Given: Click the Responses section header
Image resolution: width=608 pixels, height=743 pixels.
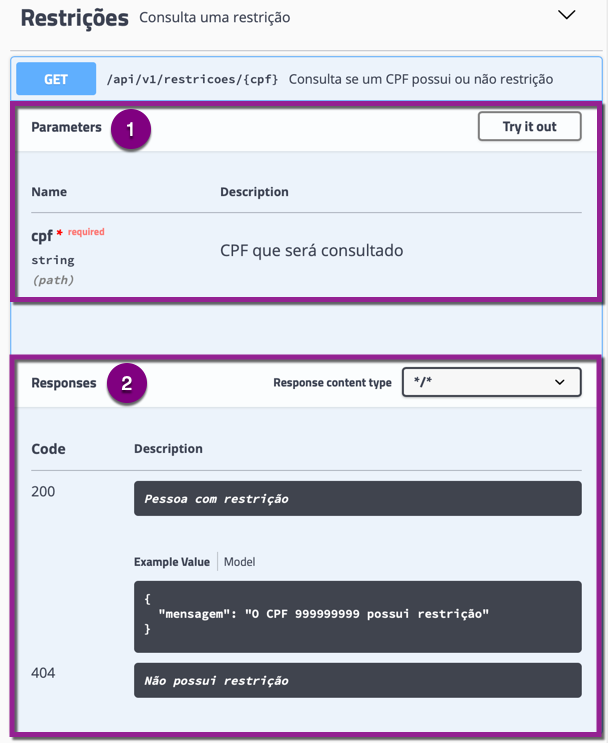Looking at the screenshot, I should (x=64, y=383).
